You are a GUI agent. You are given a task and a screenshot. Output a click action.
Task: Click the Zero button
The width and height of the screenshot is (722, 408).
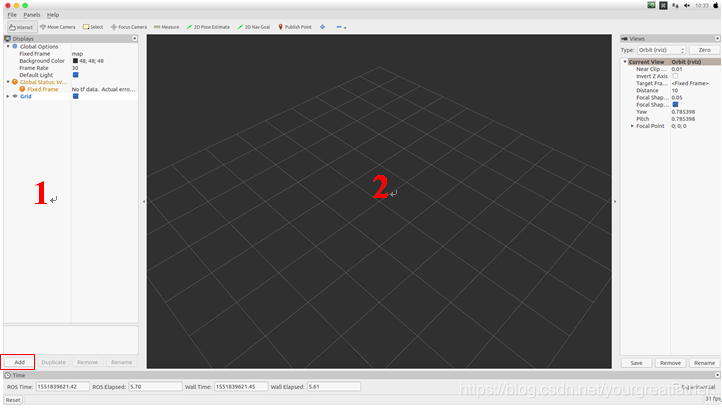(705, 50)
